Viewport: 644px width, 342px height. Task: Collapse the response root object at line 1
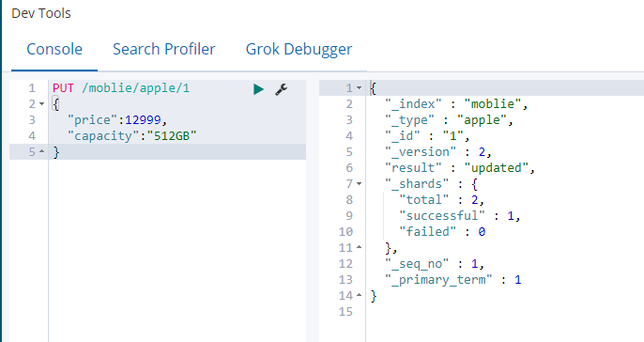[x=359, y=88]
